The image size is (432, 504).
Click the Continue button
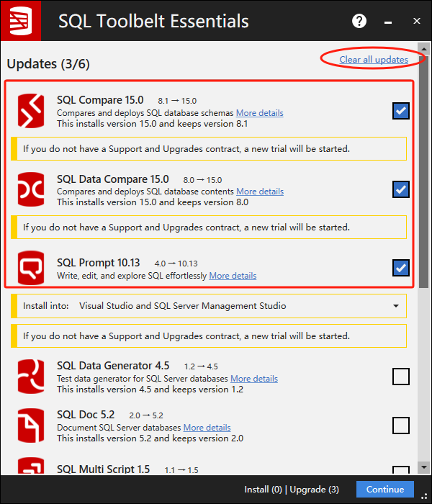click(385, 489)
